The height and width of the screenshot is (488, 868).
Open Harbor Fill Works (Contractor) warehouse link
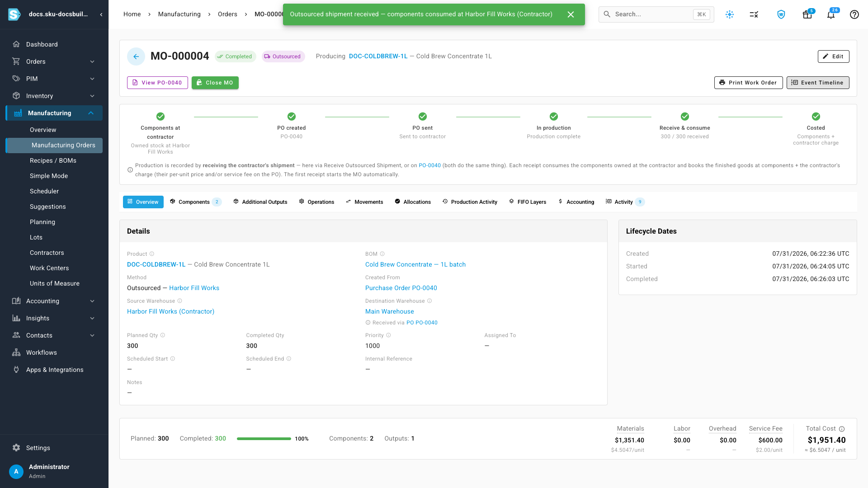(170, 311)
